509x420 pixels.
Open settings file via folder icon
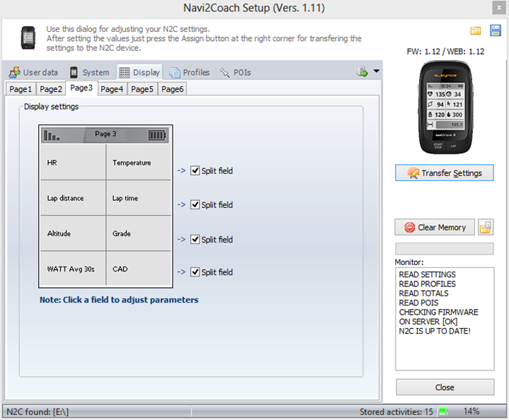pyautogui.click(x=476, y=31)
